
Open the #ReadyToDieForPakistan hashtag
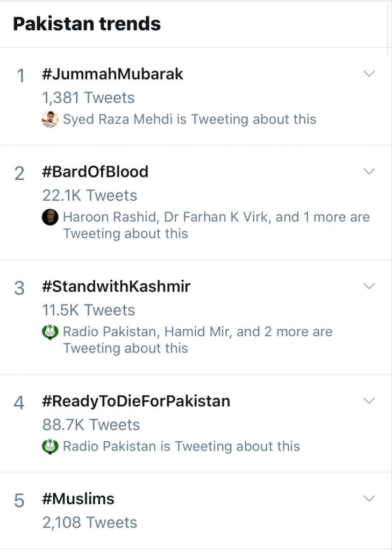[136, 401]
